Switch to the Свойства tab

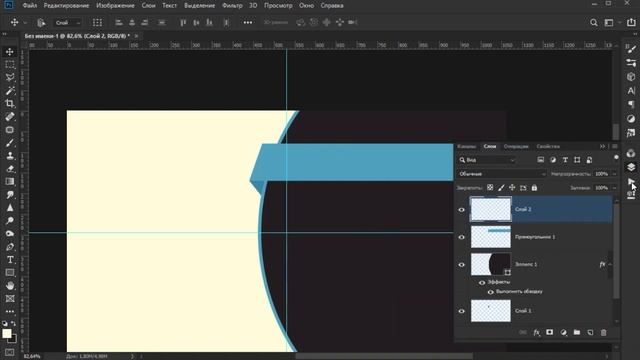(x=548, y=146)
